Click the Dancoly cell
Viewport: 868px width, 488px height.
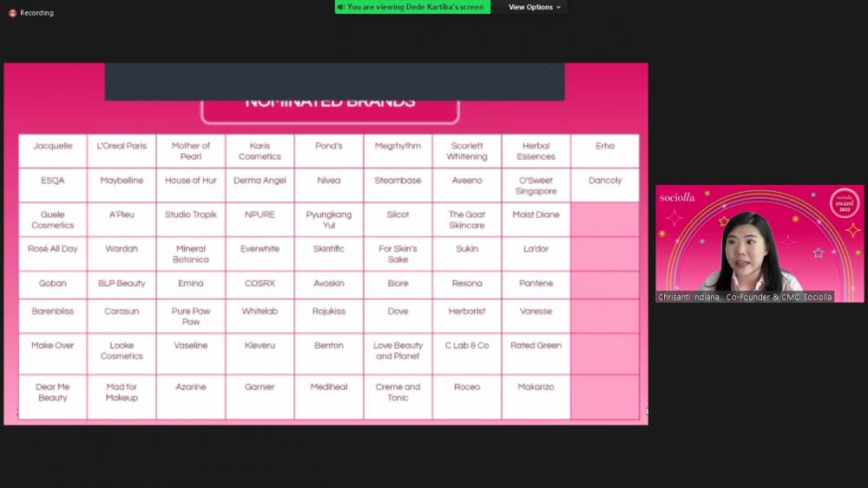coord(605,186)
